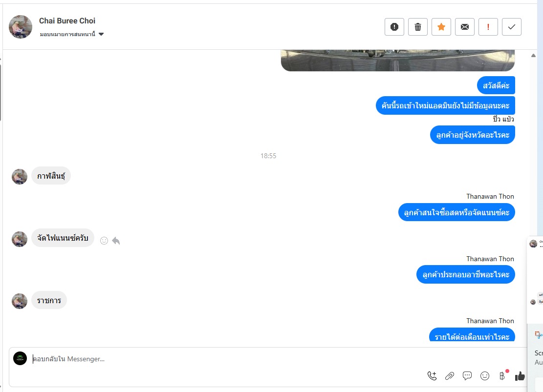
Task: Send a thumbs up like
Action: coord(520,376)
